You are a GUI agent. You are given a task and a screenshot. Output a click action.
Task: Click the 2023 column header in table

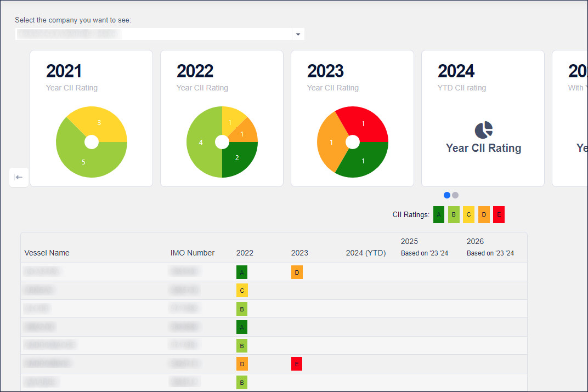click(299, 253)
